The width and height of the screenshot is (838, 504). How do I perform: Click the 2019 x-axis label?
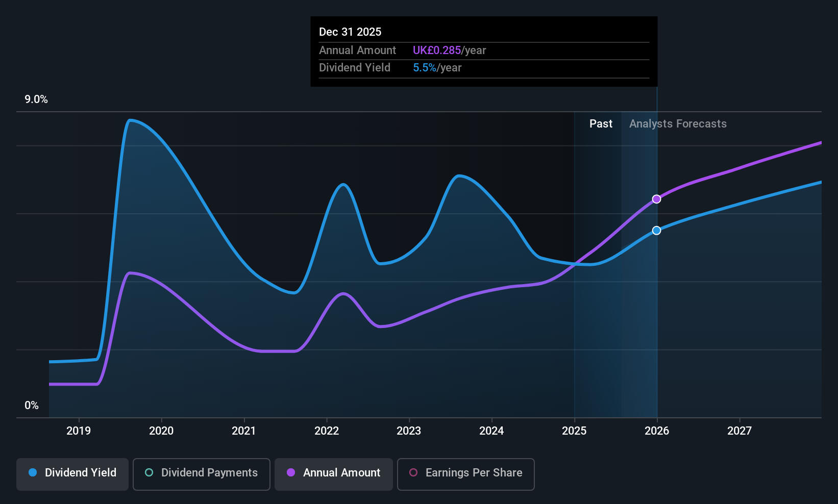[79, 431]
